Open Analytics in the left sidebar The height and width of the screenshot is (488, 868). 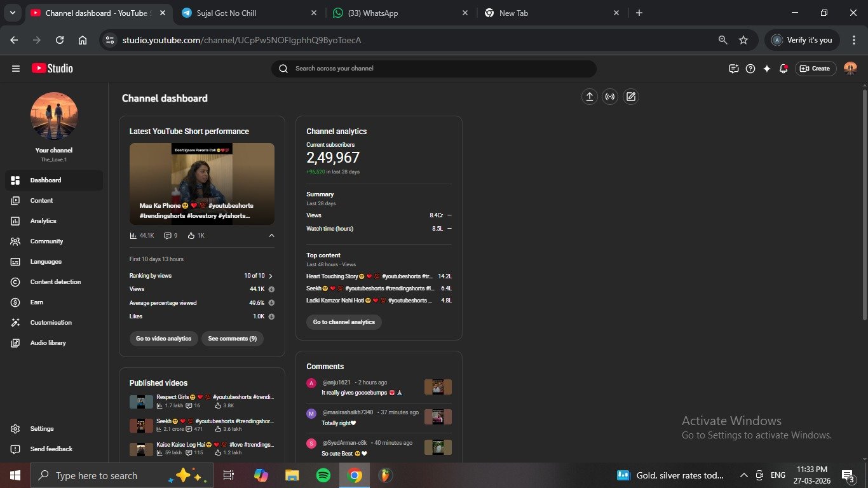pos(43,221)
